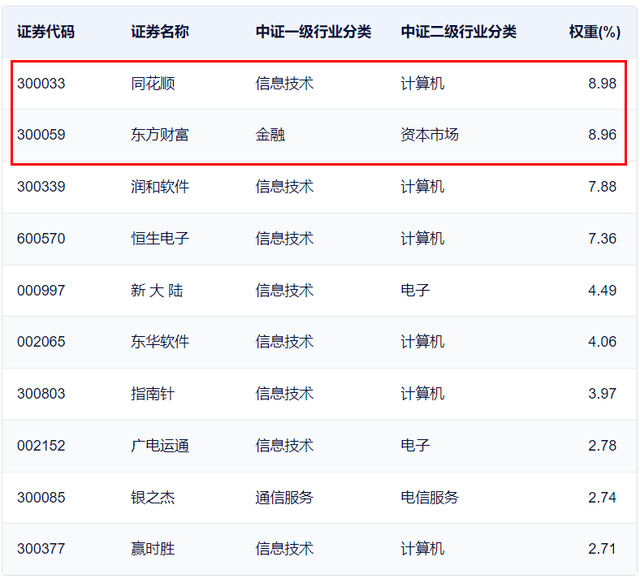
Task: Click the 金融 industry cell
Action: (x=270, y=135)
